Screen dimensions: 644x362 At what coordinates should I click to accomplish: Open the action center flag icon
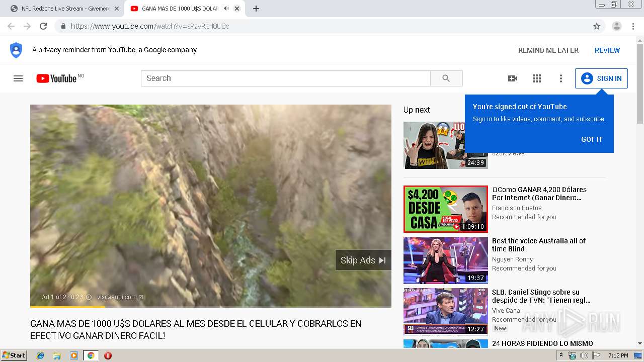tap(596, 355)
